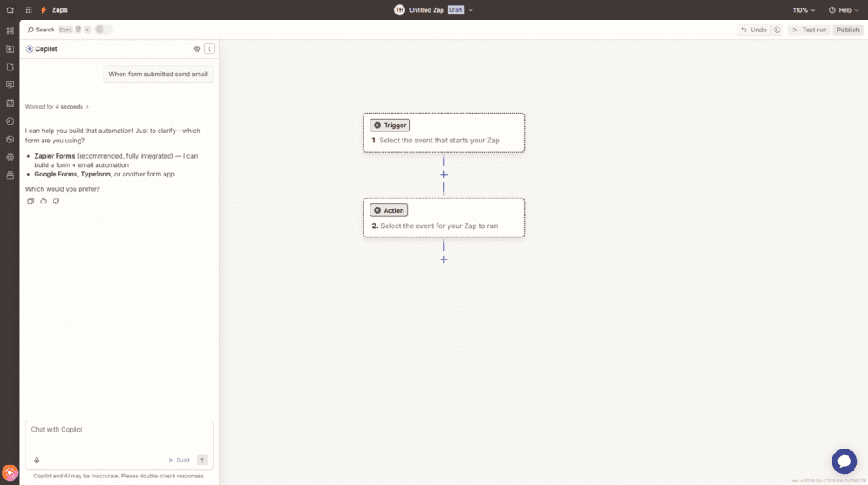
Task: Click the Search field in toolbar
Action: click(x=41, y=30)
